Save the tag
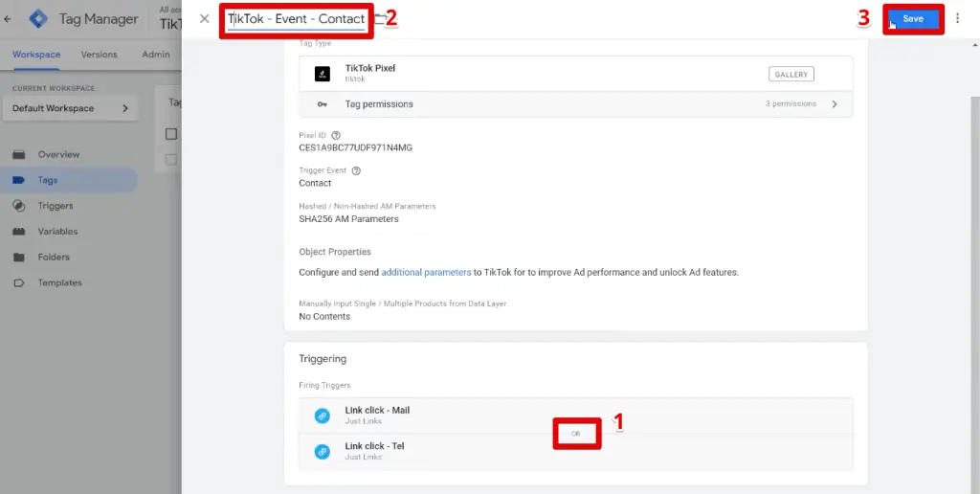 913,19
